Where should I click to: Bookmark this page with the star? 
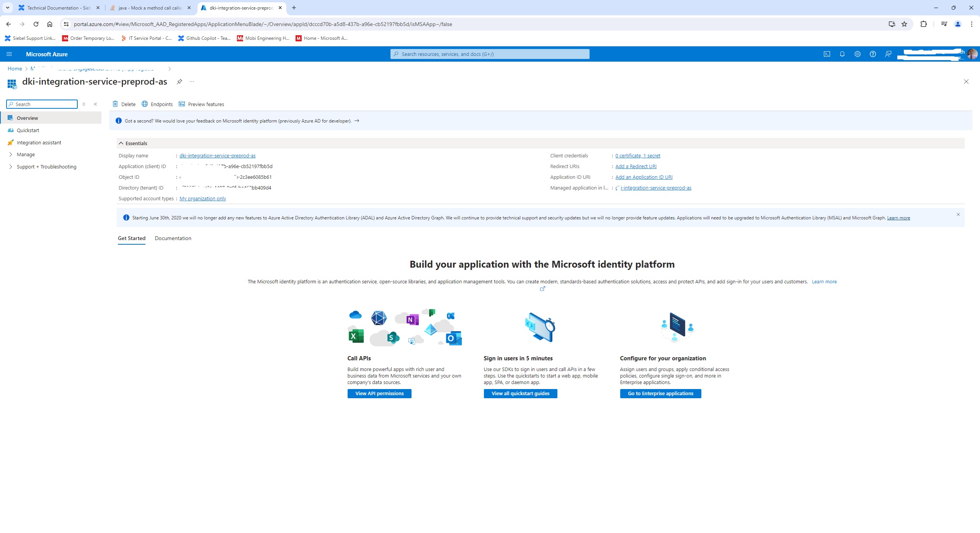(904, 24)
